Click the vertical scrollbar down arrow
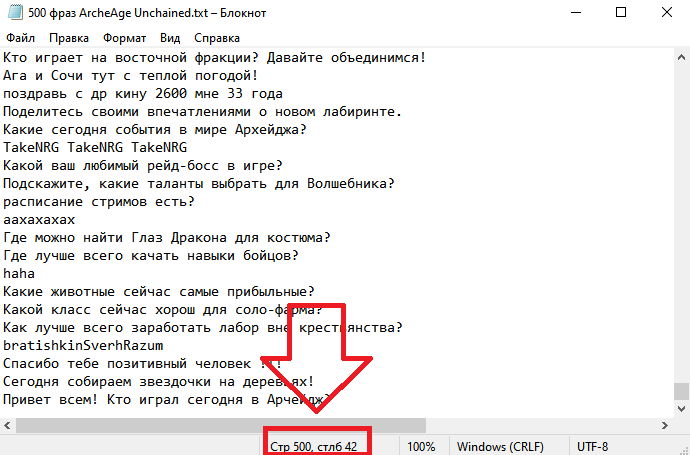 click(681, 409)
